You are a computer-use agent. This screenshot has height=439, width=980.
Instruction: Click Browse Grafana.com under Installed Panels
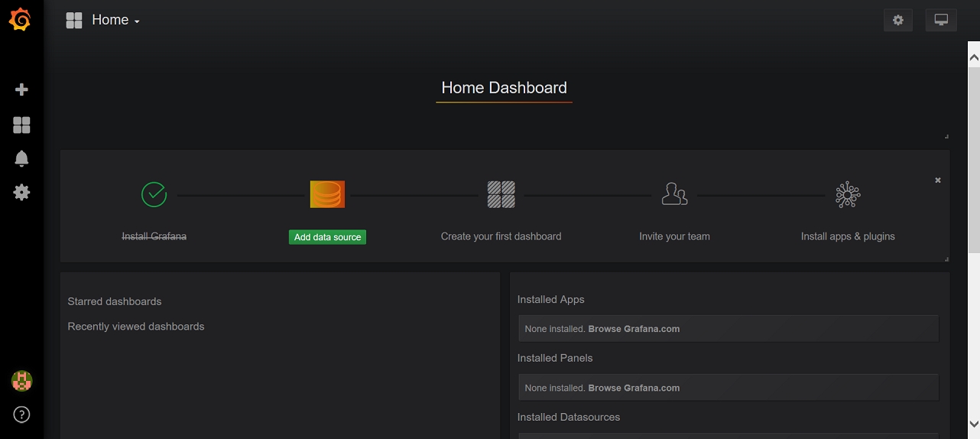[634, 388]
